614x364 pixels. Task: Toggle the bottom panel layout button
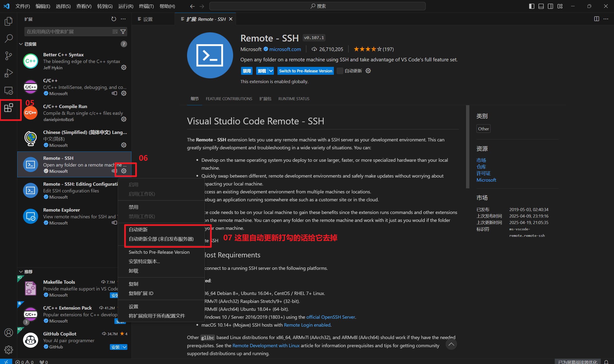(541, 6)
